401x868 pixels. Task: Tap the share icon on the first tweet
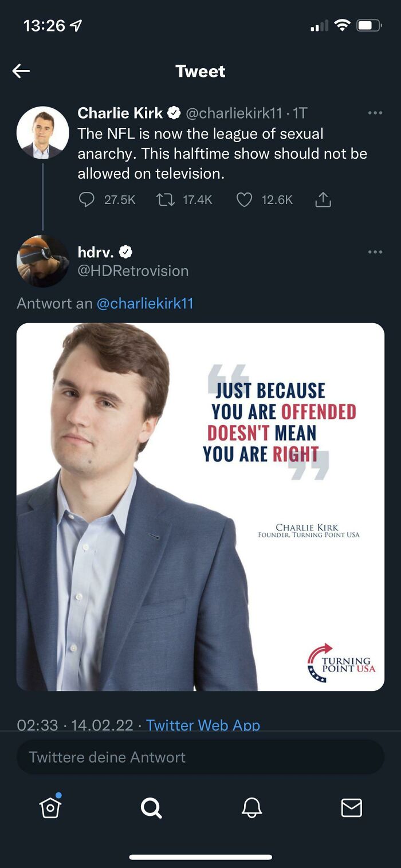(x=323, y=199)
